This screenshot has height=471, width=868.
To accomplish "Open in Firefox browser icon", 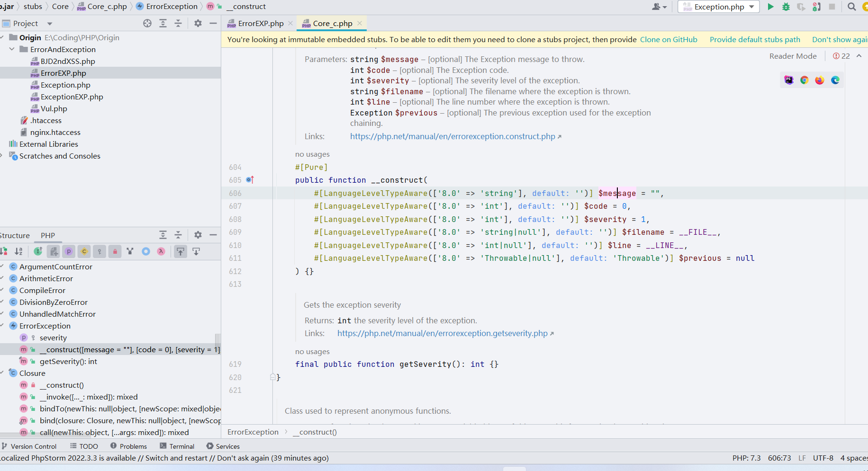I will pyautogui.click(x=820, y=80).
